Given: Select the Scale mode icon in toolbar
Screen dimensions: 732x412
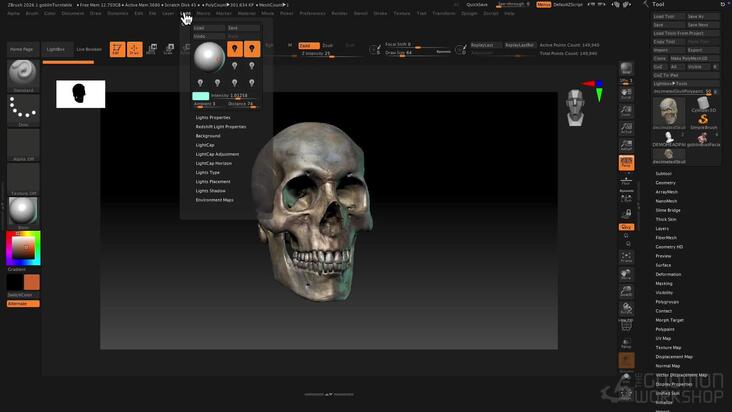Looking at the screenshot, I should [169, 49].
